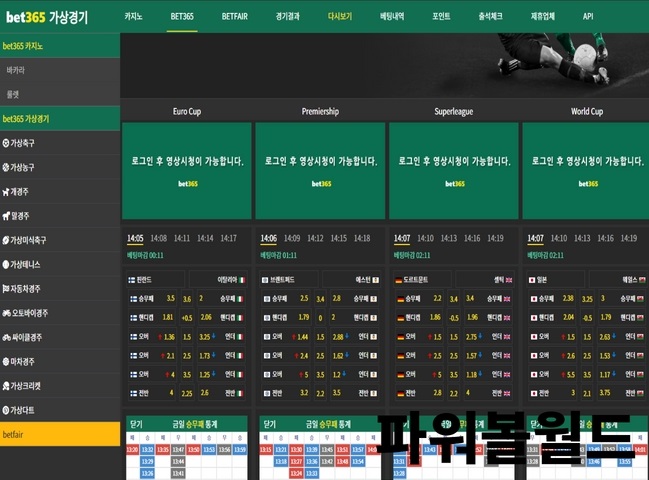
Task: Click the Superleague video login panel
Action: pyautogui.click(x=454, y=170)
